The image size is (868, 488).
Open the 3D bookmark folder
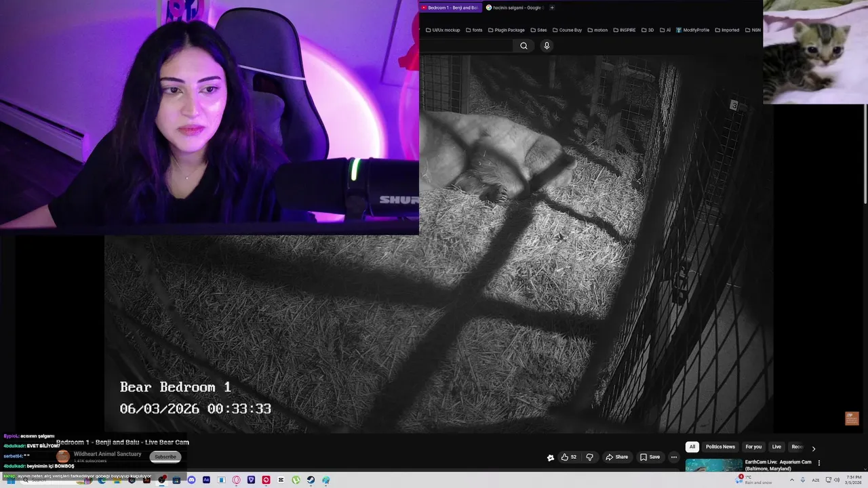click(x=648, y=30)
